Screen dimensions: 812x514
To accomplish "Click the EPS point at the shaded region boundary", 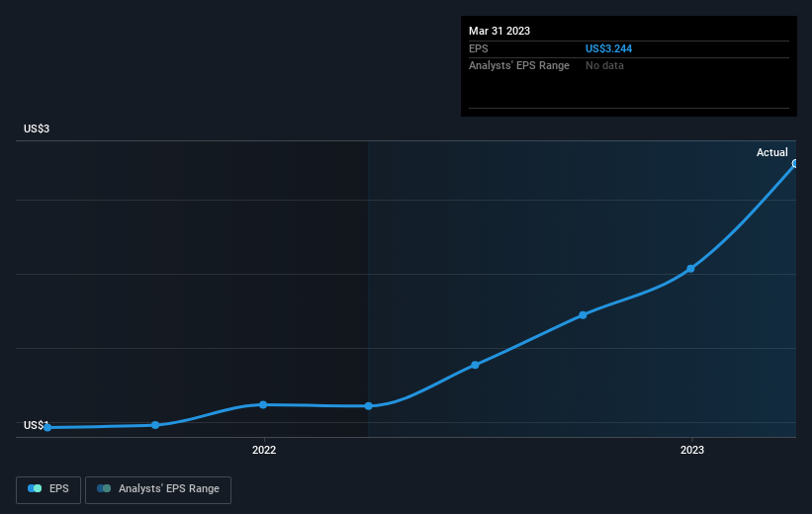I will 368,406.
